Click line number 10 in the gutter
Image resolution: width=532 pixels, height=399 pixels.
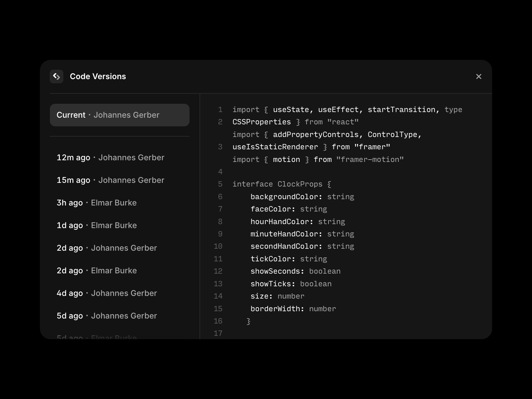coord(218,246)
